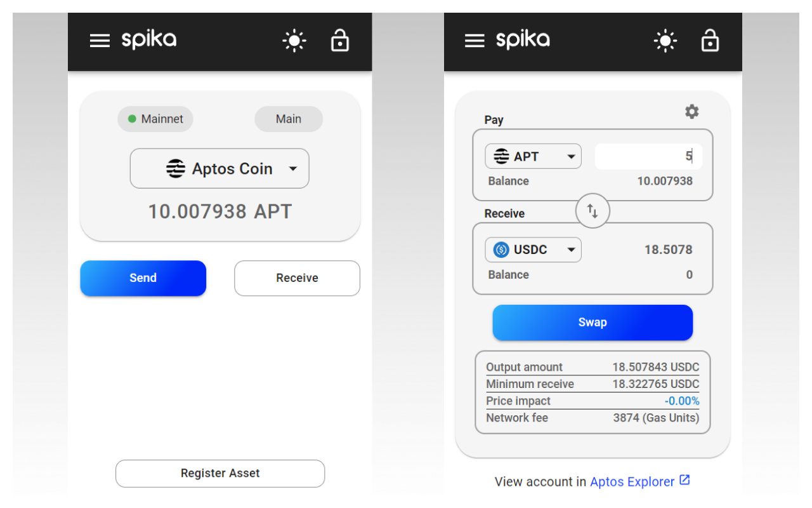Toggle light theme in left wallet panel
This screenshot has width=812, height=508.
[x=294, y=41]
